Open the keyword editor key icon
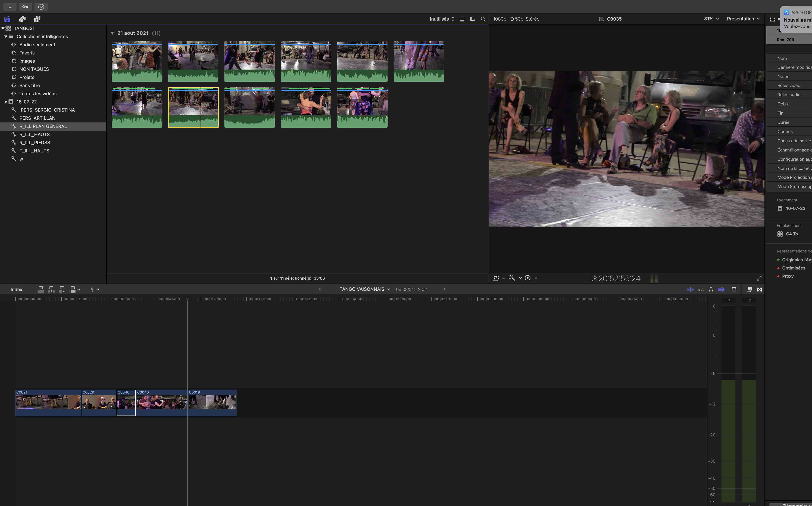 click(x=25, y=6)
